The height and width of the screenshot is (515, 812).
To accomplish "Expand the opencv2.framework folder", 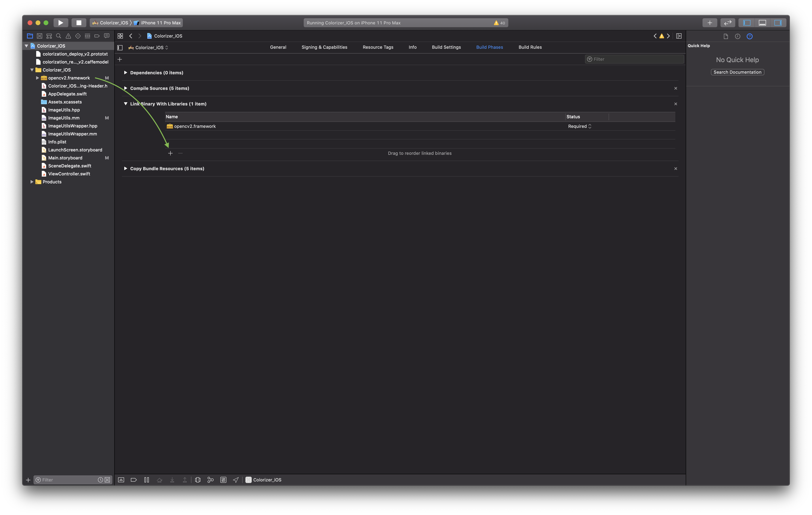I will click(x=37, y=78).
